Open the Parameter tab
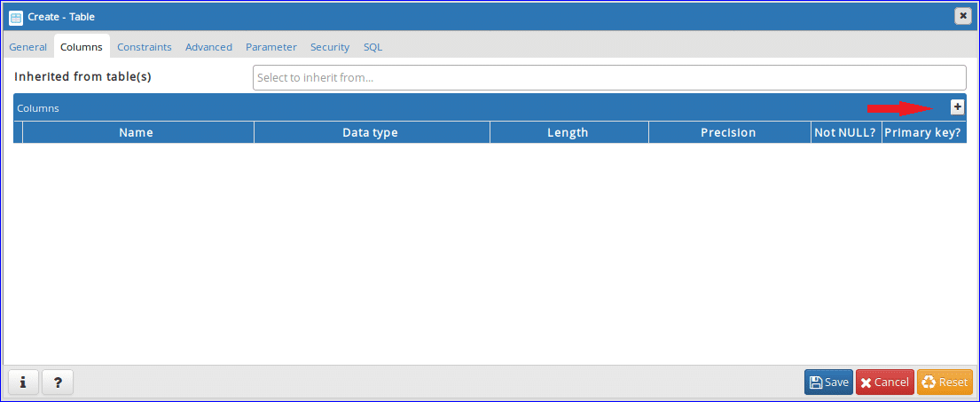Viewport: 980px width, 402px height. click(271, 47)
